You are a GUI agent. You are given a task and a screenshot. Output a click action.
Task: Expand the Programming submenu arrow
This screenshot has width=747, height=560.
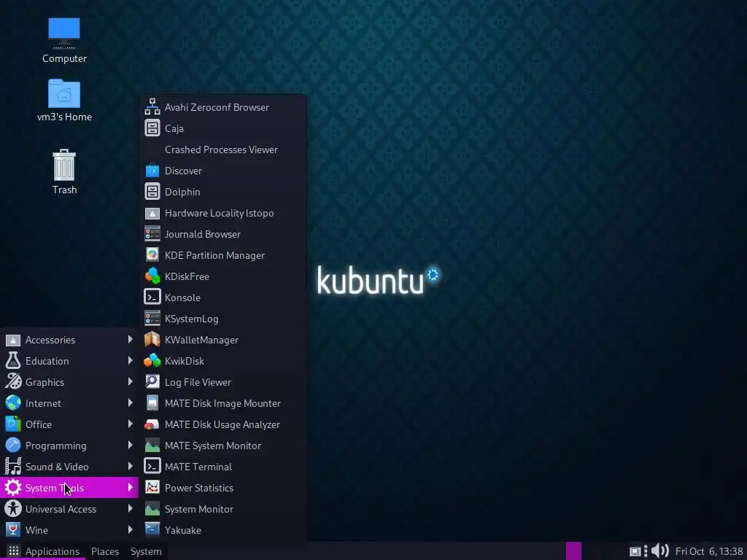[130, 445]
